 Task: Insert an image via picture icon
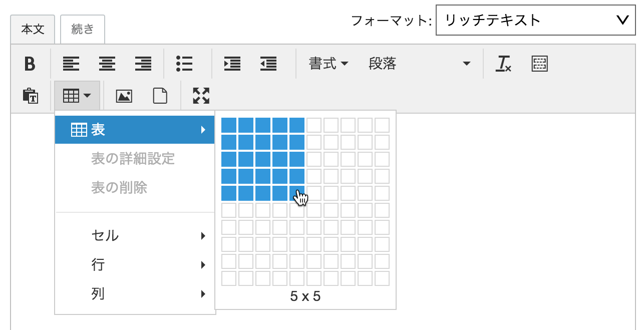point(124,95)
